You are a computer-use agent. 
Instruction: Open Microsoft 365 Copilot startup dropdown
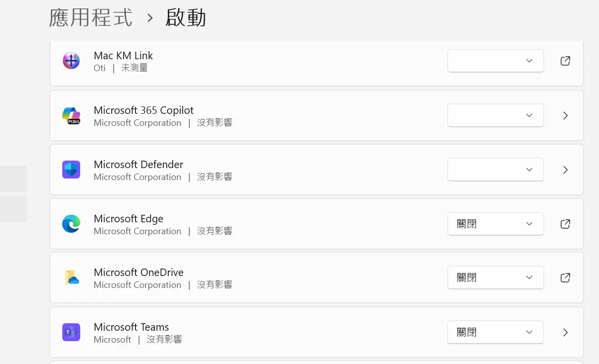click(x=495, y=115)
